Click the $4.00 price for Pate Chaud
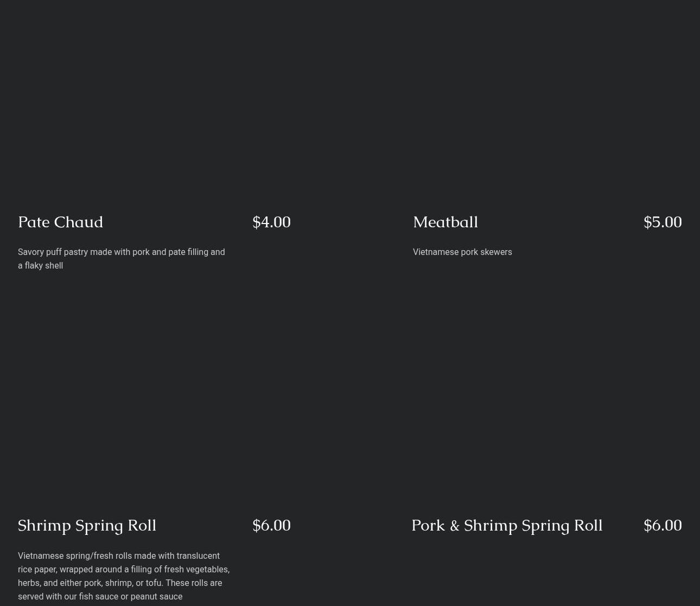Image resolution: width=700 pixels, height=606 pixels. [x=271, y=222]
